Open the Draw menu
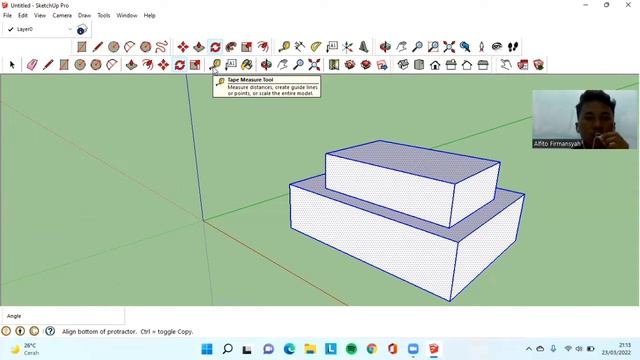The image size is (640, 360). click(x=84, y=16)
